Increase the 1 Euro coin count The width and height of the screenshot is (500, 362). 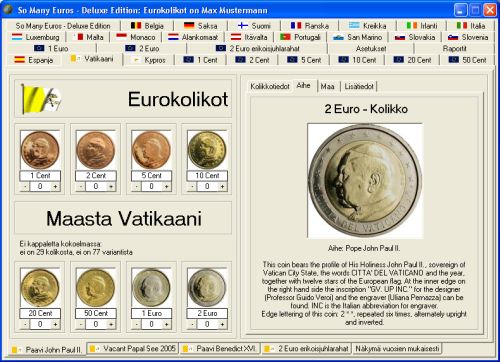coord(167,324)
